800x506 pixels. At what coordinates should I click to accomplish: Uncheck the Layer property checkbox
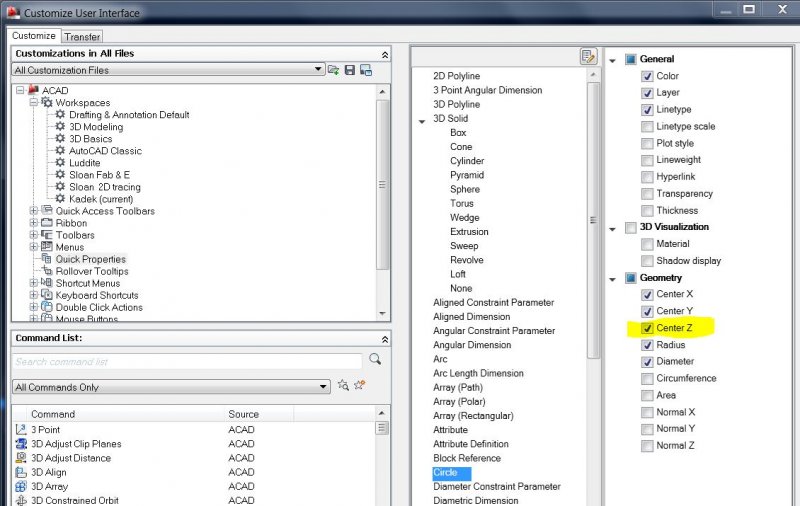(647, 93)
